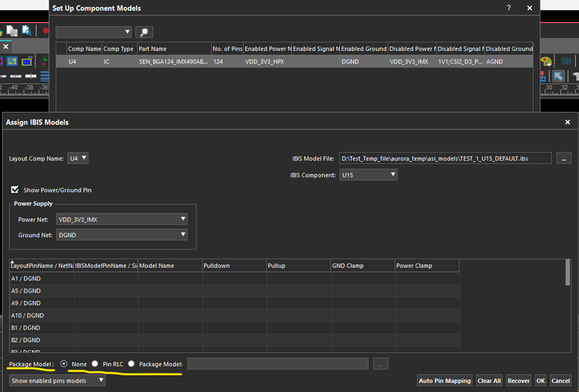This screenshot has height=392, width=579.
Task: Click the Comp Type column header
Action: point(120,49)
